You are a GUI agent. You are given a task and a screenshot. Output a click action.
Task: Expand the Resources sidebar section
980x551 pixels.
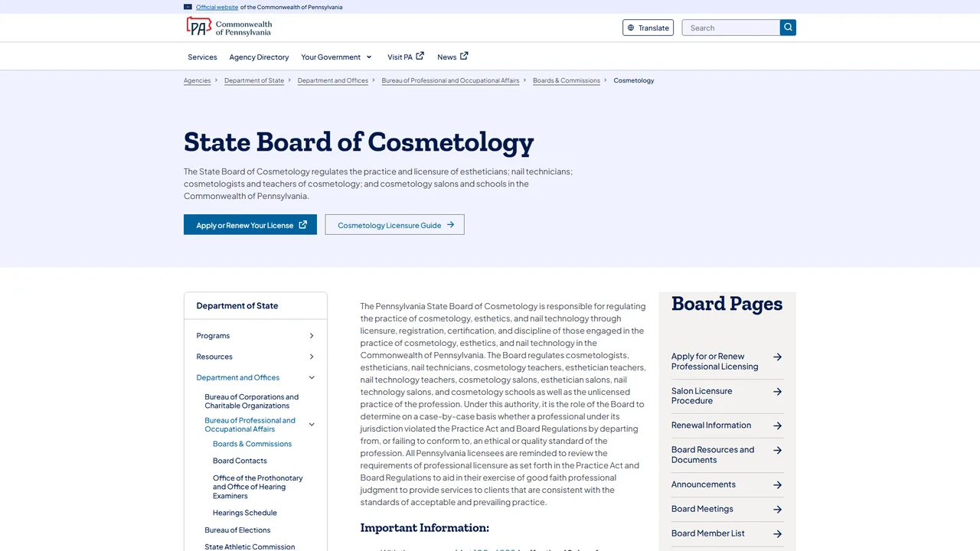[x=312, y=357]
